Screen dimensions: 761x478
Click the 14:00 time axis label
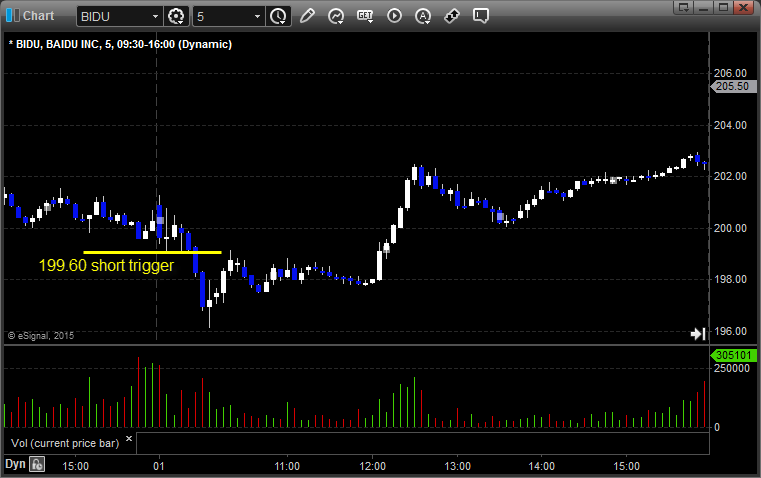(542, 466)
